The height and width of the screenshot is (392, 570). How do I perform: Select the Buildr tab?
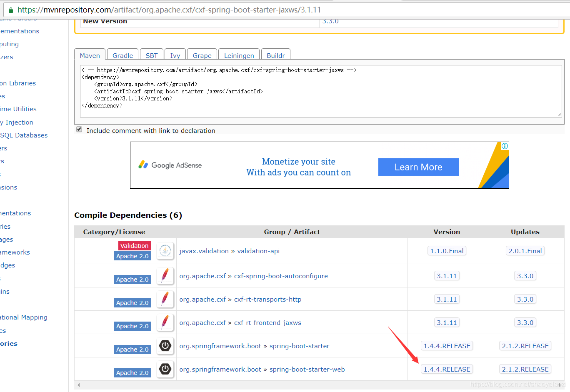(x=276, y=55)
